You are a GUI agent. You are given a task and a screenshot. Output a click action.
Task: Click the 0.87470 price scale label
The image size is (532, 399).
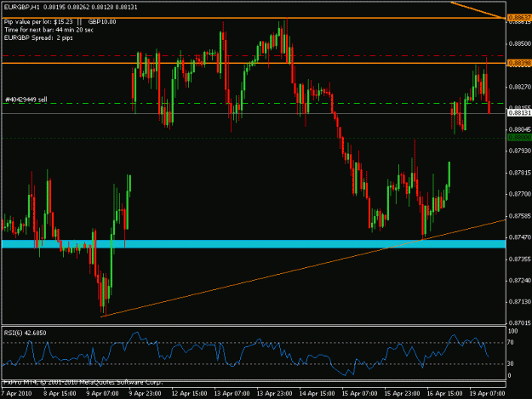tap(520, 237)
